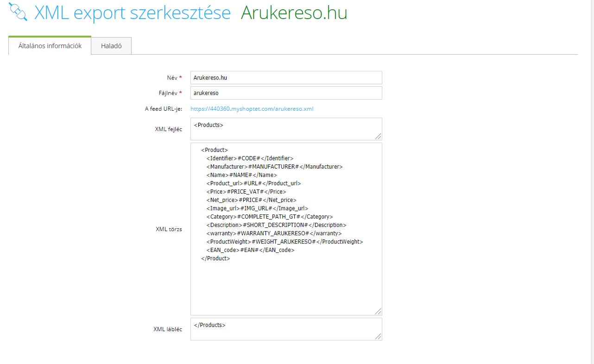Click the Név field label
The width and height of the screenshot is (594, 364).
(x=174, y=78)
